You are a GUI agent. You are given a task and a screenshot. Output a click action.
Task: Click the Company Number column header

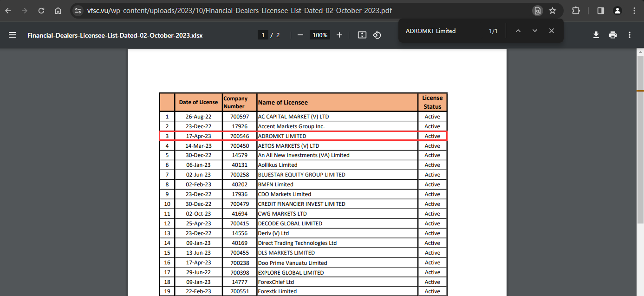[240, 102]
